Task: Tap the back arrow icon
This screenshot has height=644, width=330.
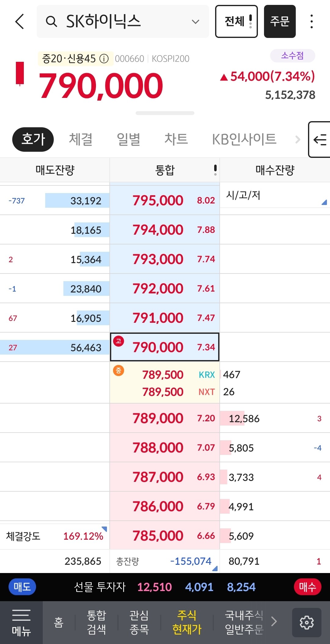Action: coord(20,21)
